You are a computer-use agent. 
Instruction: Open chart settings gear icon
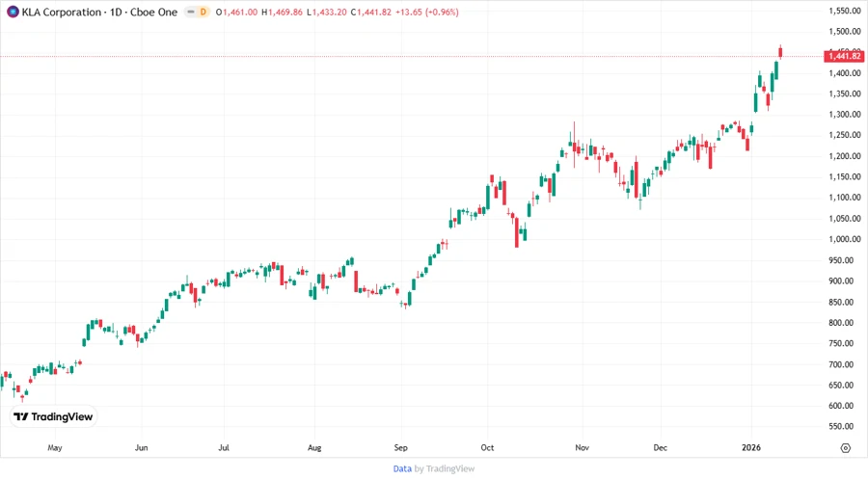845,448
